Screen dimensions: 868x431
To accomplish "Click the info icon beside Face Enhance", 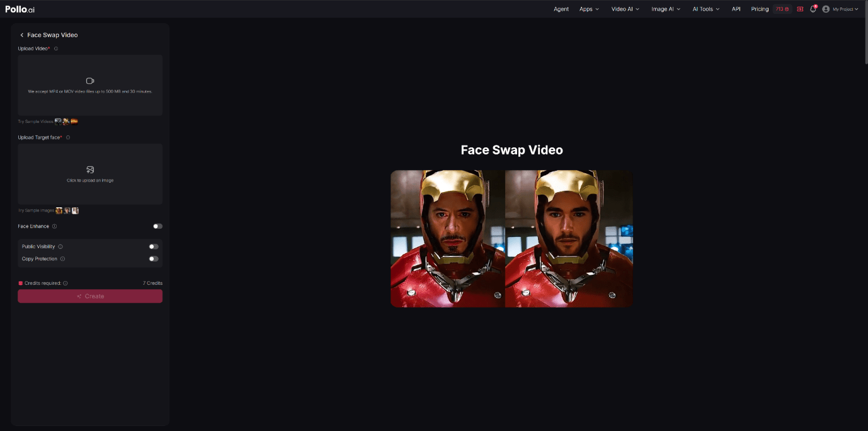I will [x=55, y=226].
